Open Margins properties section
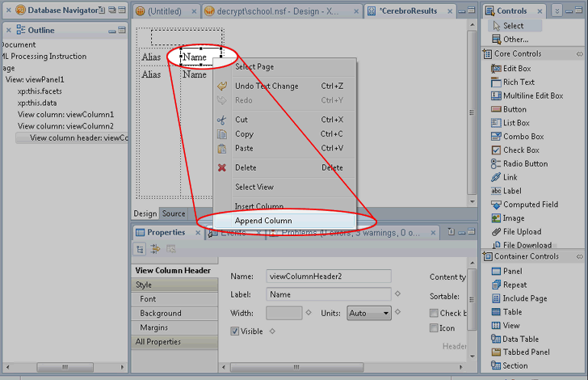This screenshot has width=588, height=380. point(174,327)
